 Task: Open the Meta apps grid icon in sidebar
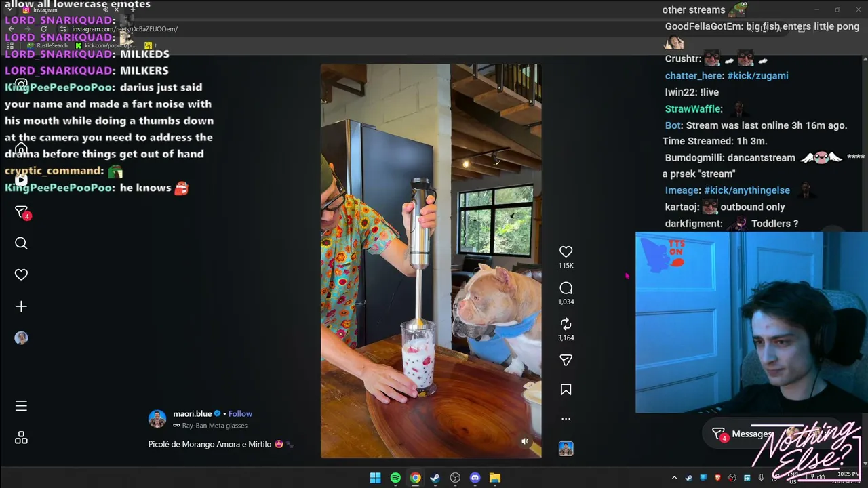(x=21, y=438)
